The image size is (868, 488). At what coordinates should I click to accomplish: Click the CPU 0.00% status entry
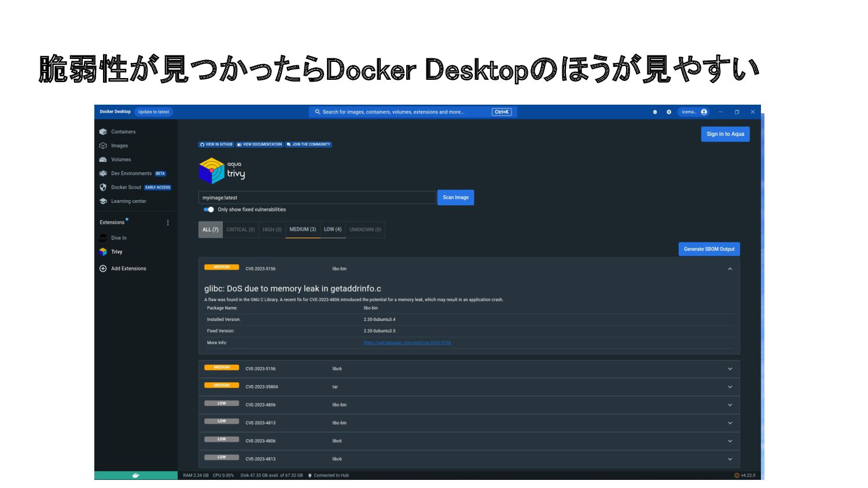click(x=223, y=475)
